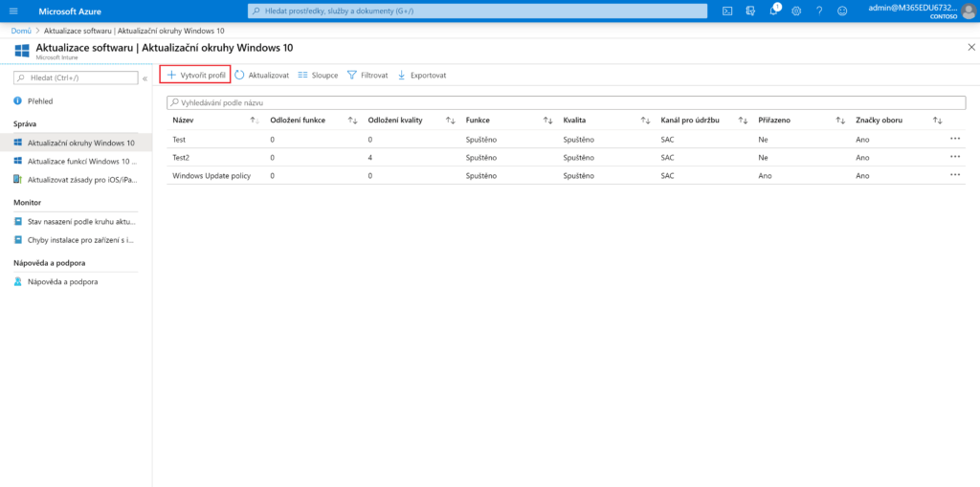Viewport: 980px width, 487px height.
Task: Open the Windows Update policy row
Action: tap(211, 176)
